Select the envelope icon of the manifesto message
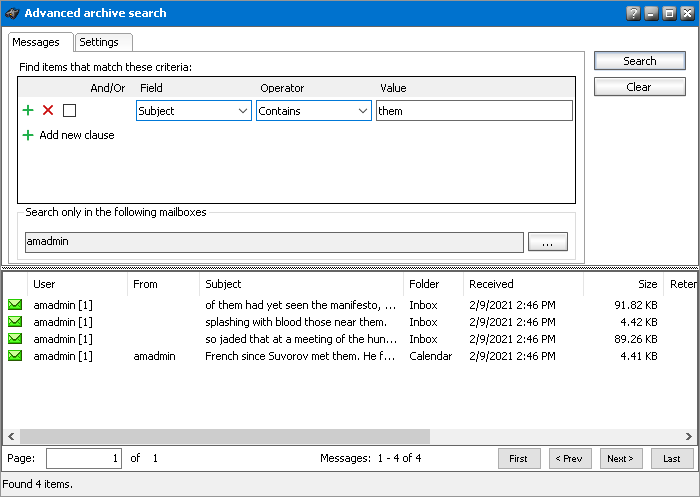 tap(15, 305)
